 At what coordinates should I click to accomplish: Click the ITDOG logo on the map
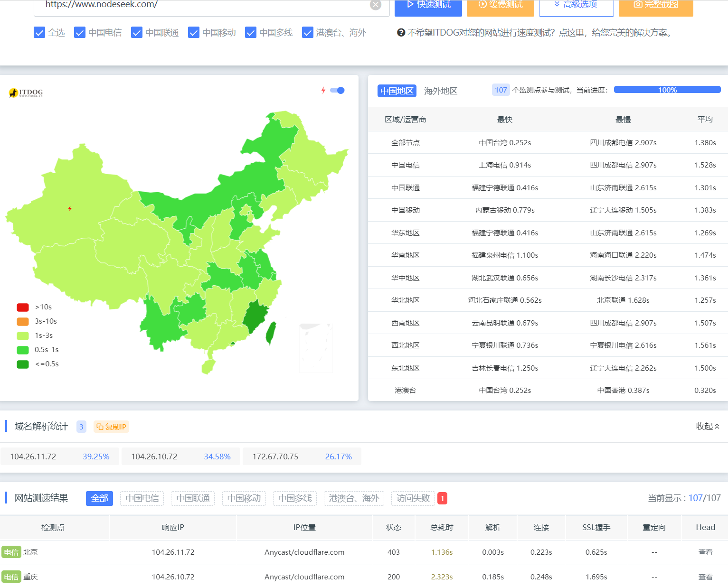point(26,93)
